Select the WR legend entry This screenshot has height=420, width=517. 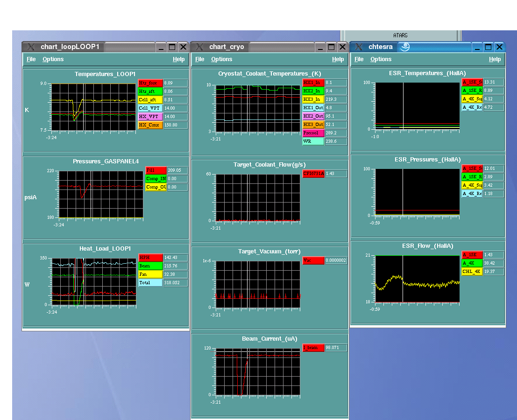click(x=313, y=141)
